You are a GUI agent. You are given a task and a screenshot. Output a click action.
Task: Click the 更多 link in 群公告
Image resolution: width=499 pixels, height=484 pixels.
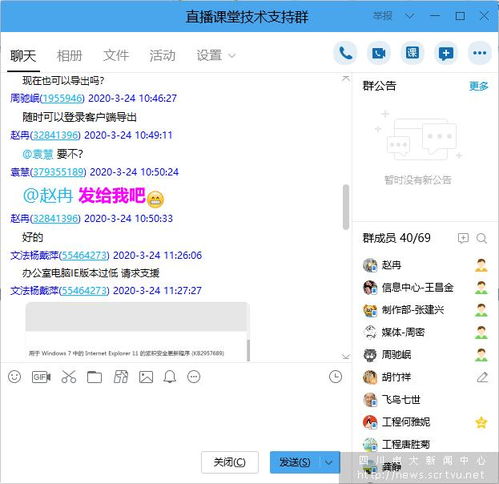[478, 86]
